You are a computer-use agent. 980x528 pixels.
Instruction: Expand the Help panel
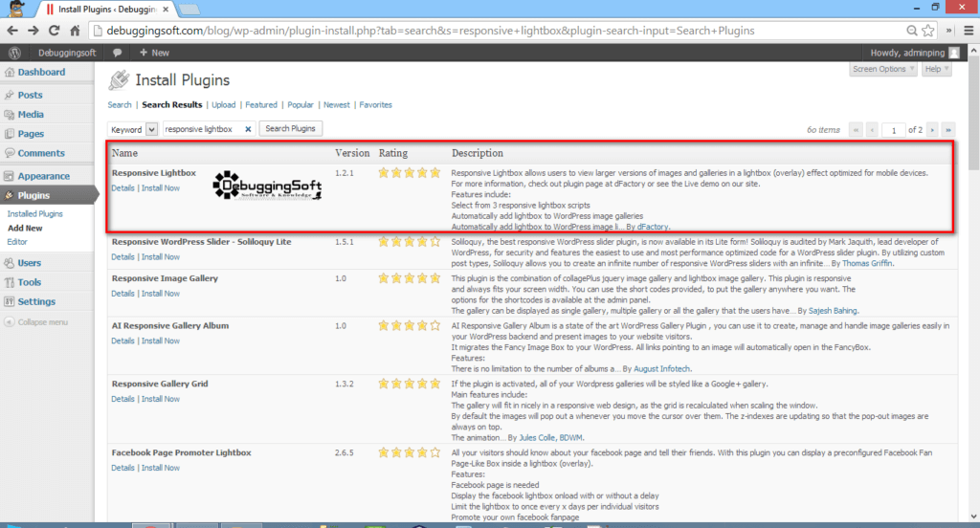[x=937, y=70]
